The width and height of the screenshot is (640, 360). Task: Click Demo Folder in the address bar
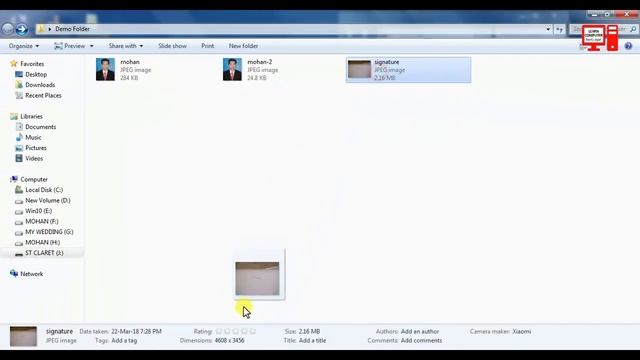pos(72,29)
